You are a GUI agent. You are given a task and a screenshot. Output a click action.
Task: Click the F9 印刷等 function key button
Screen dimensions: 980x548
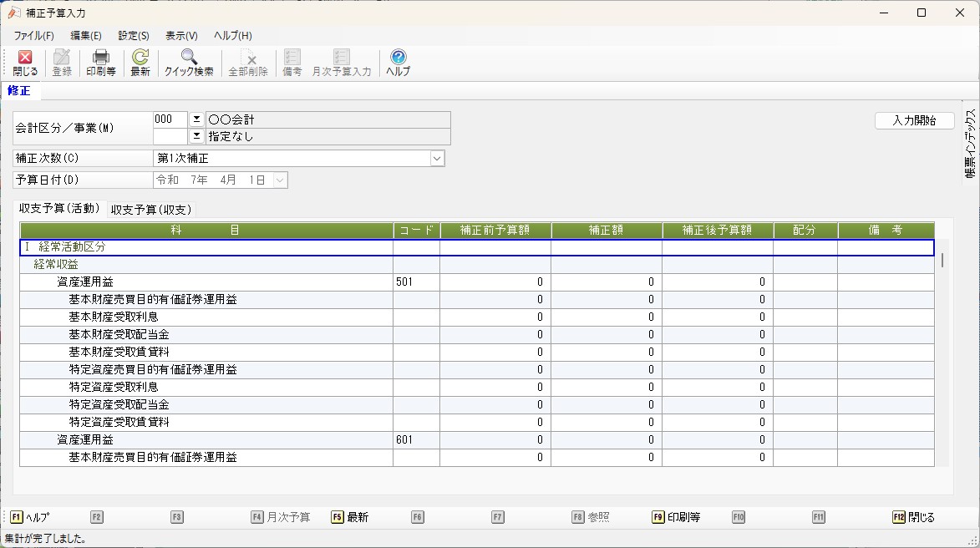(675, 517)
